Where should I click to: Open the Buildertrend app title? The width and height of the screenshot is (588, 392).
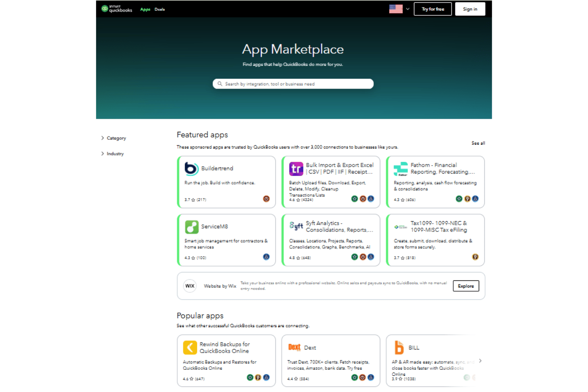tap(217, 168)
